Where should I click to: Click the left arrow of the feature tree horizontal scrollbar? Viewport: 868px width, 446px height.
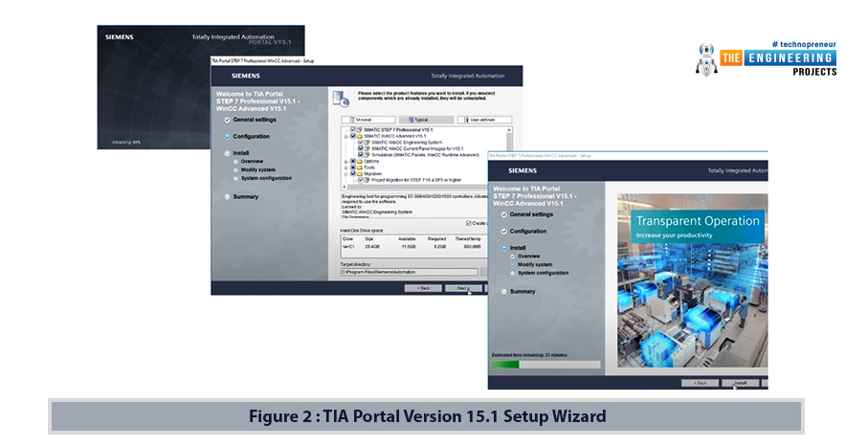345,188
